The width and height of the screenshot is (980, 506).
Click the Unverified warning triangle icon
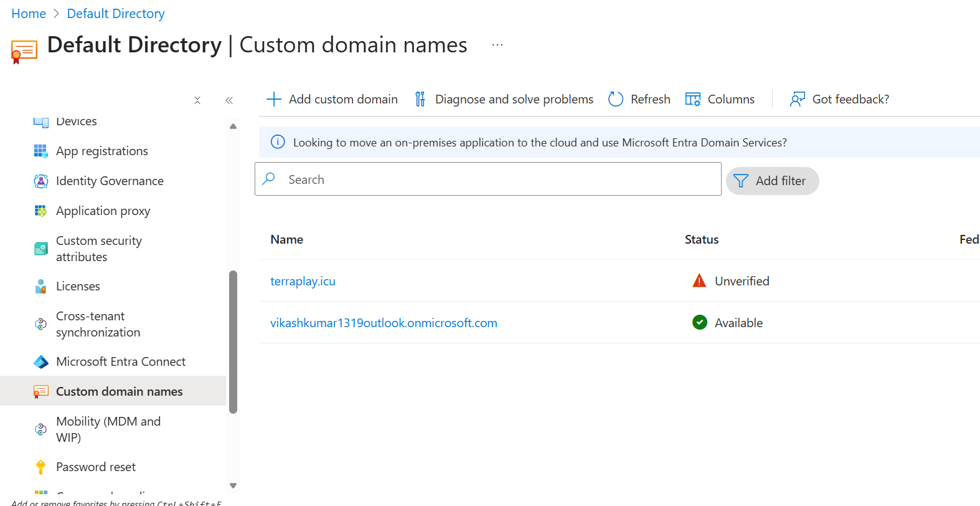pyautogui.click(x=699, y=281)
